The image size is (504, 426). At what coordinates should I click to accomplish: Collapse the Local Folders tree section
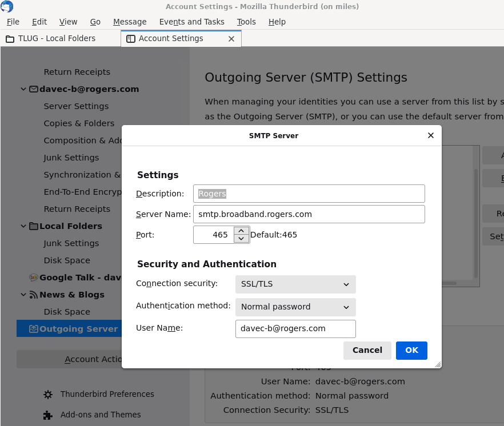(23, 226)
